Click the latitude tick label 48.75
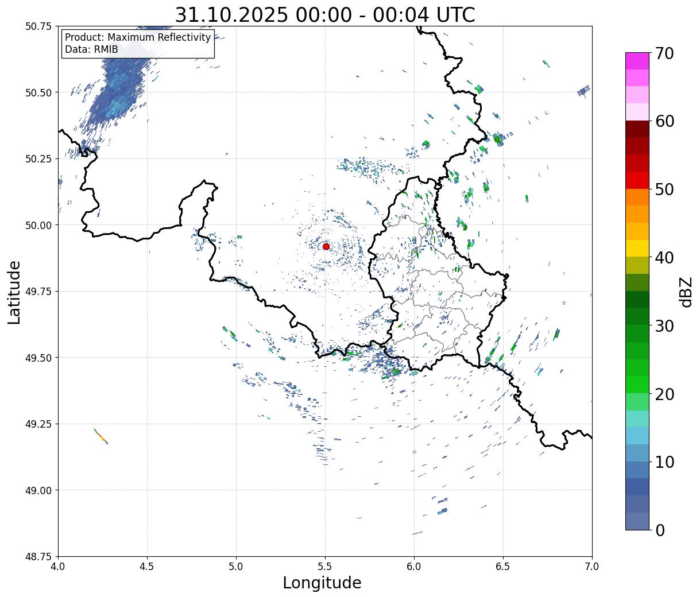This screenshot has height=597, width=700. (38, 557)
